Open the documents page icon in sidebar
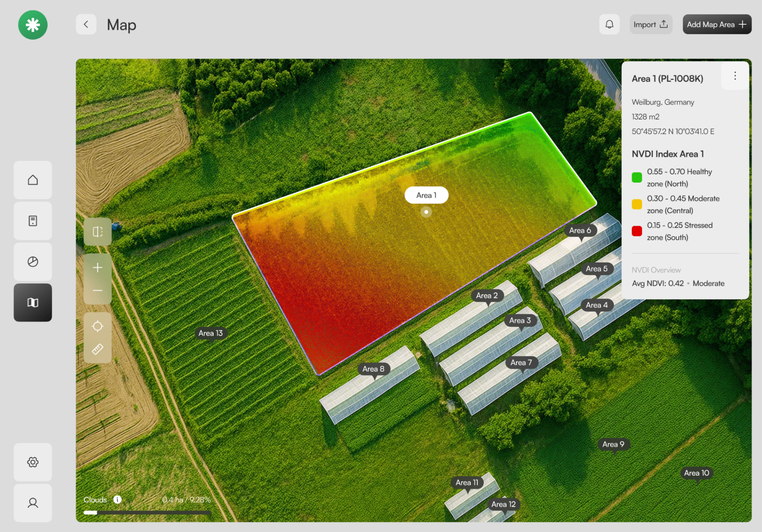Viewport: 762px width, 532px height. coord(33,221)
